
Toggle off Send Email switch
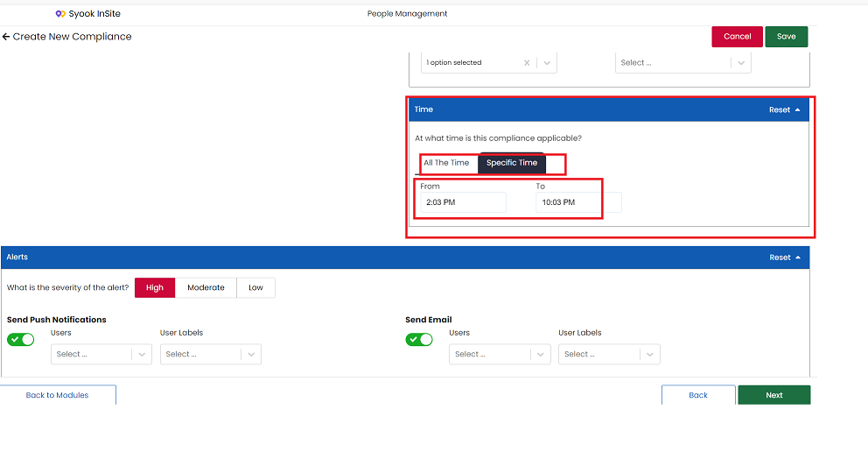pyautogui.click(x=419, y=340)
